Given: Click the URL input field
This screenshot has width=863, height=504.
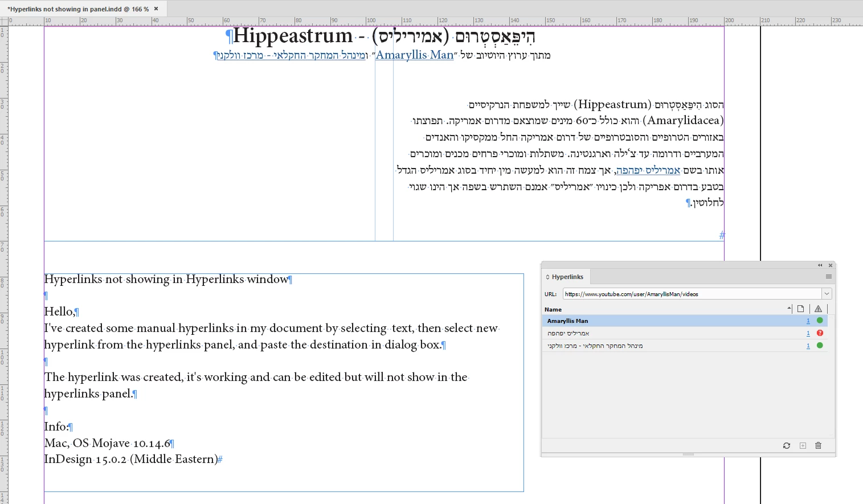Looking at the screenshot, I should coord(692,294).
